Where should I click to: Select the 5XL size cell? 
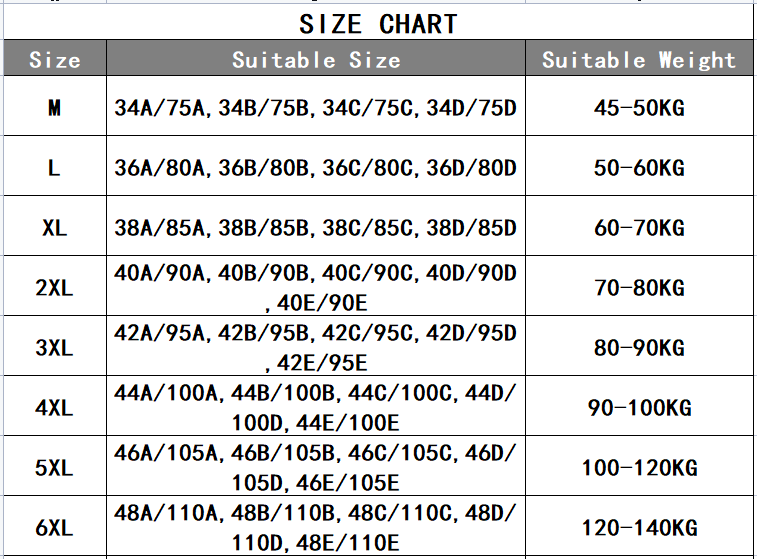pyautogui.click(x=55, y=468)
